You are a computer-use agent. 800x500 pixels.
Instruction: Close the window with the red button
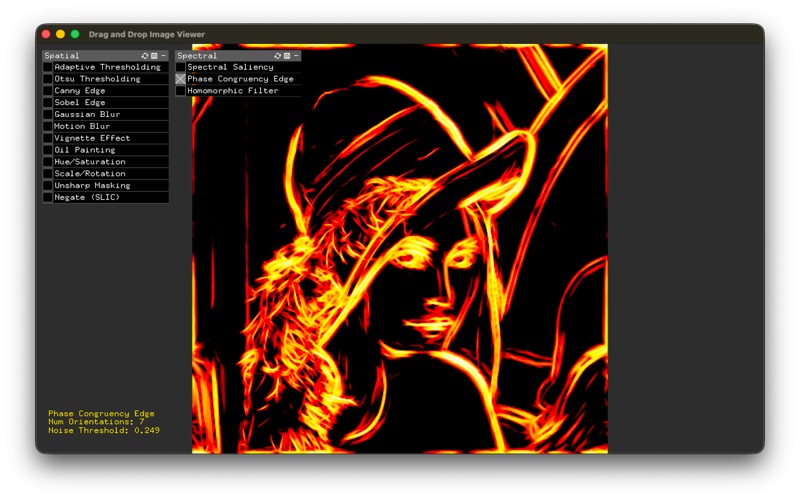(46, 34)
